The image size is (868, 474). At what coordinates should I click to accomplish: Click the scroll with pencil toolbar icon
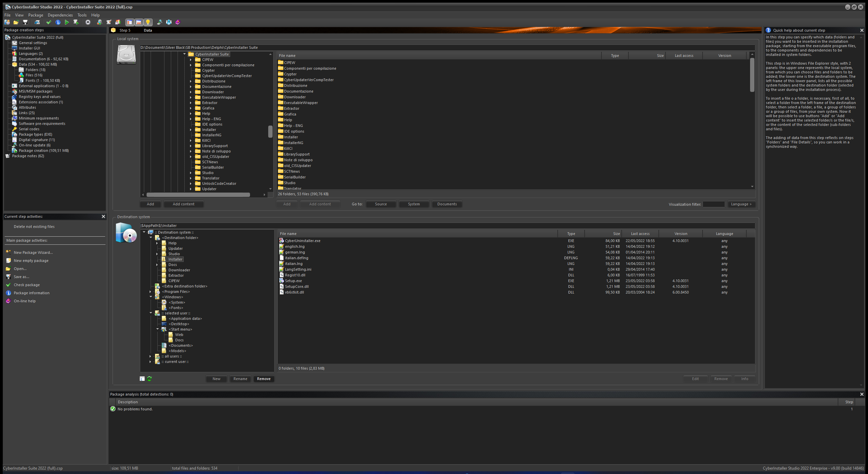(x=109, y=22)
